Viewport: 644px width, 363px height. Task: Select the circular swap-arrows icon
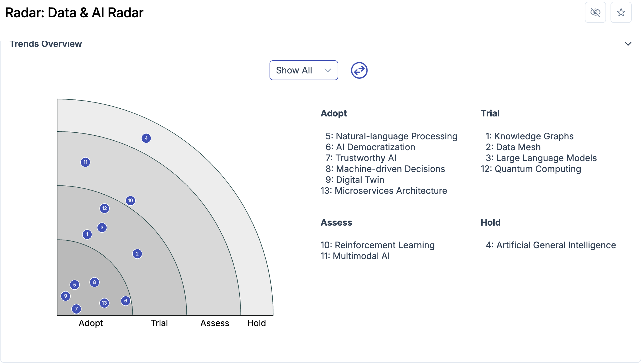[359, 70]
